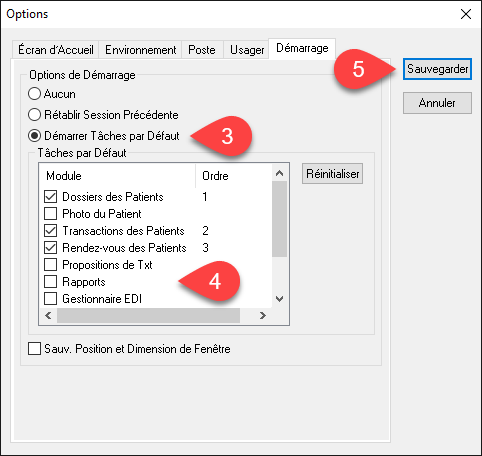Toggle Rendez-vous des Patients checkbox
This screenshot has width=482, height=456.
(50, 248)
